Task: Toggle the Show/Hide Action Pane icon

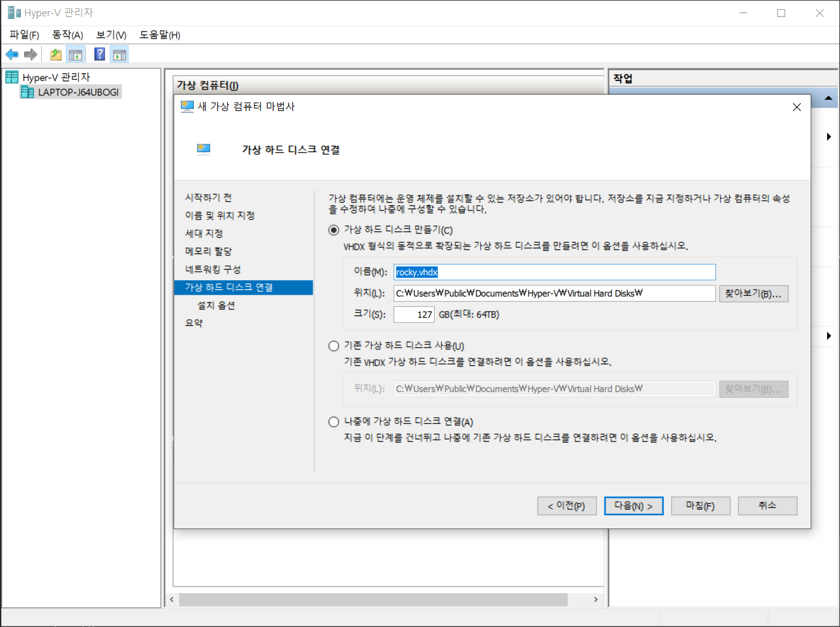Action: point(119,54)
